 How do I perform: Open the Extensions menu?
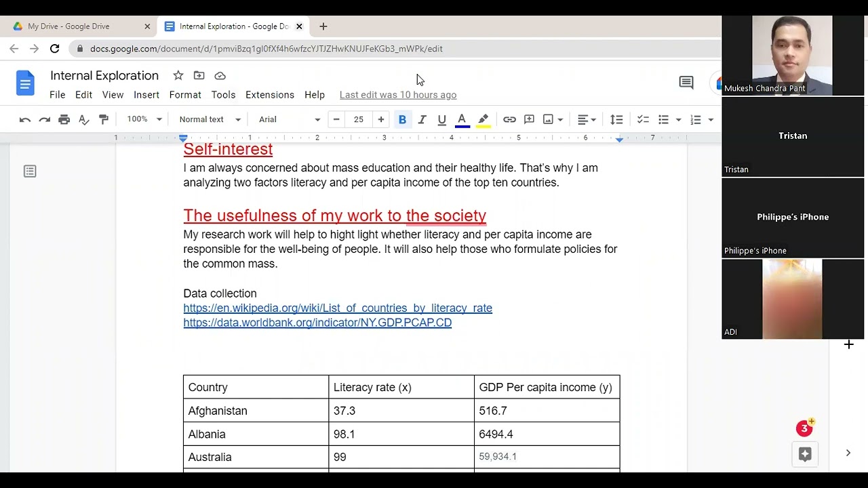point(270,95)
